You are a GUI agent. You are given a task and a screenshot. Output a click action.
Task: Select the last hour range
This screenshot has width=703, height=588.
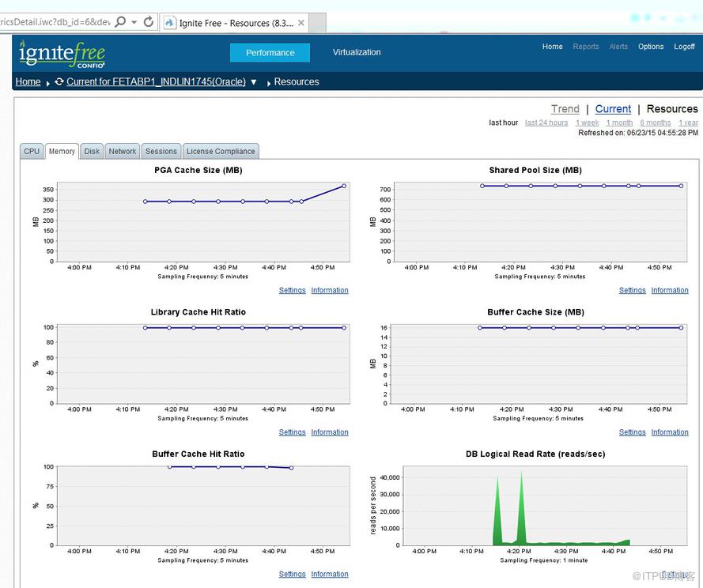(503, 122)
